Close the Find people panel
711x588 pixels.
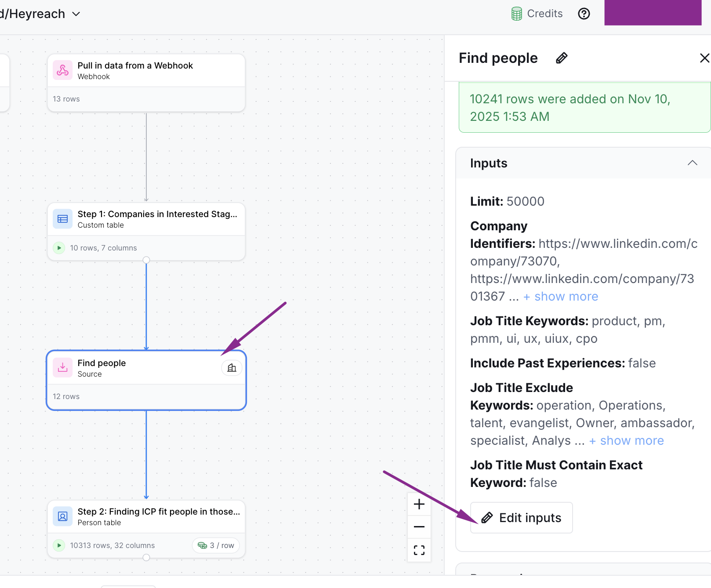tap(704, 58)
